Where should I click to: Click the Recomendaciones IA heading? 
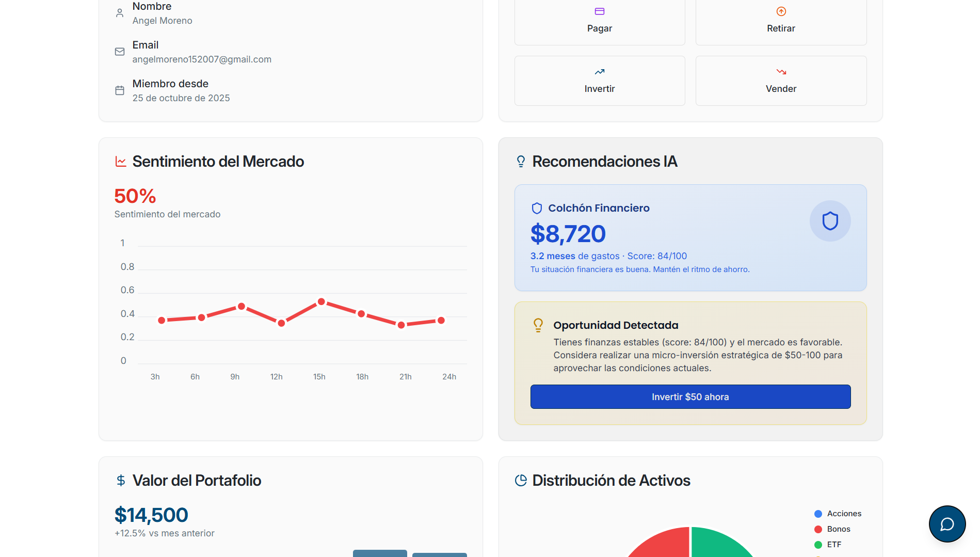click(x=605, y=162)
